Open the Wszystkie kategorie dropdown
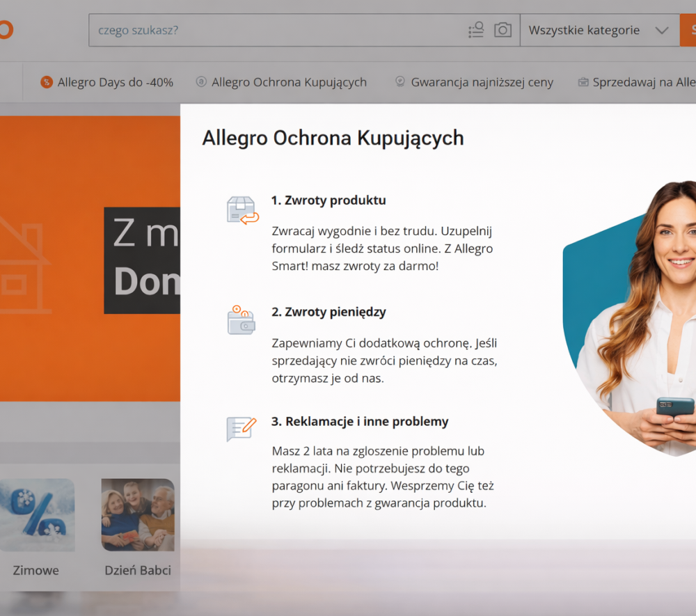Viewport: 696px width, 616px height. (x=583, y=30)
